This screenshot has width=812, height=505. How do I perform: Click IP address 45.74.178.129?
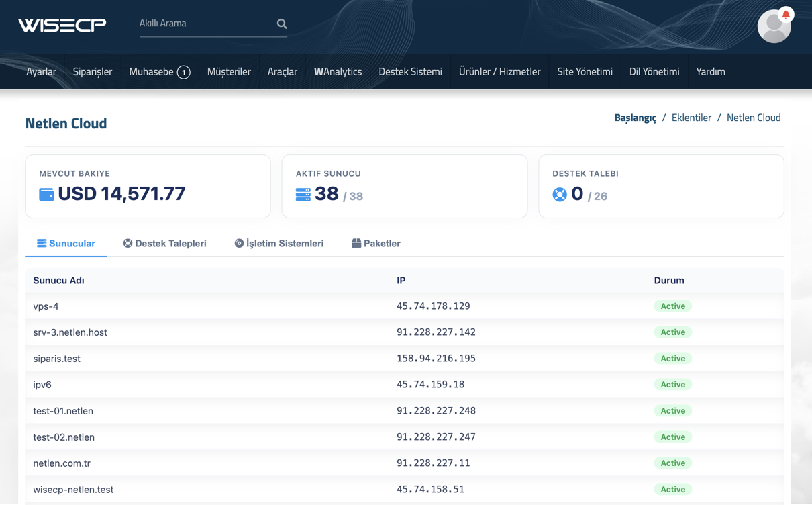[x=434, y=306]
